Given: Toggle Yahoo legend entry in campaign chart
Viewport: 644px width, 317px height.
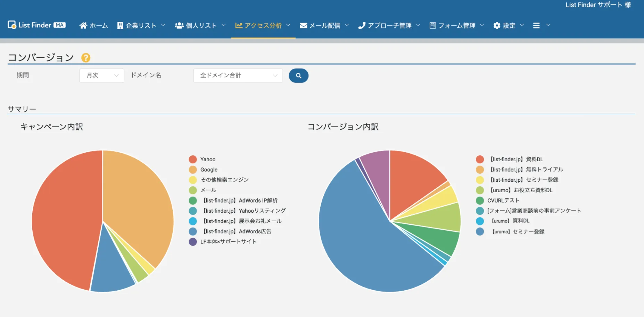Looking at the screenshot, I should [207, 159].
